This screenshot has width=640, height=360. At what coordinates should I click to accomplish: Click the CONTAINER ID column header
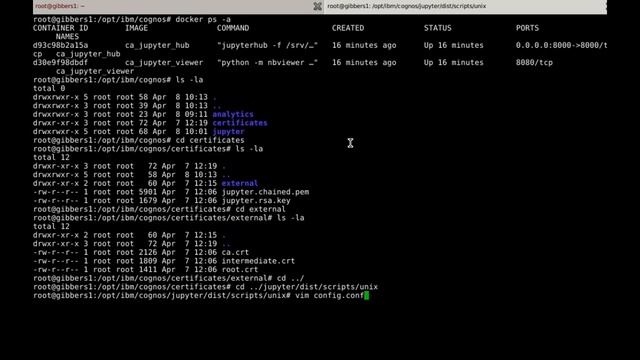[x=60, y=28]
